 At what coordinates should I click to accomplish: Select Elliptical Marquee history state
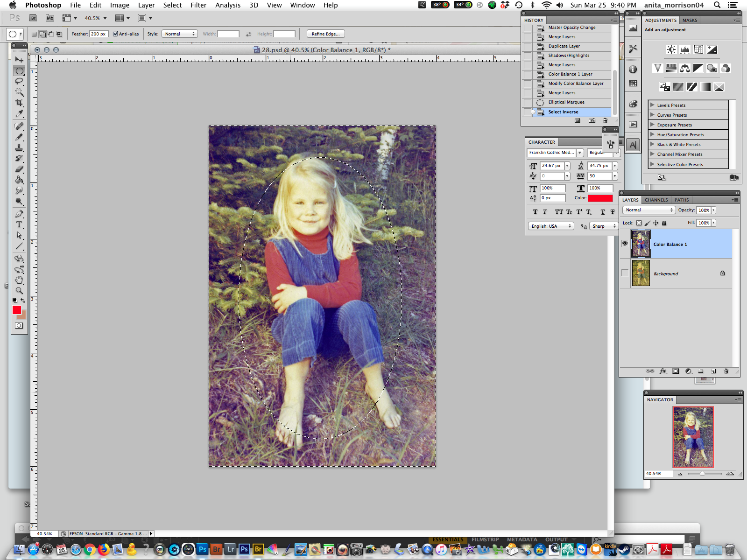[x=566, y=102]
